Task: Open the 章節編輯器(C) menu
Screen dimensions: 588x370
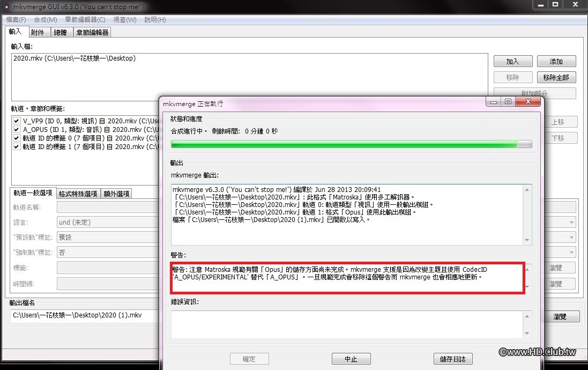Action: click(x=85, y=19)
